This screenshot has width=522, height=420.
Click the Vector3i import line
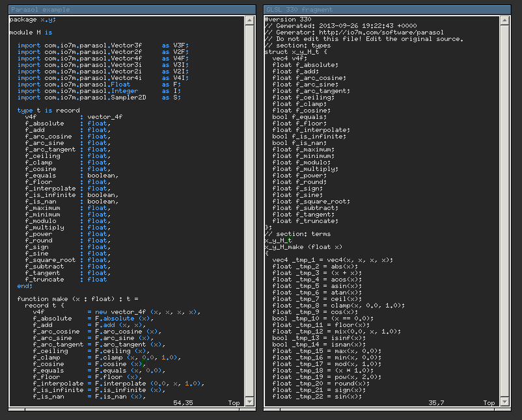tap(103, 65)
